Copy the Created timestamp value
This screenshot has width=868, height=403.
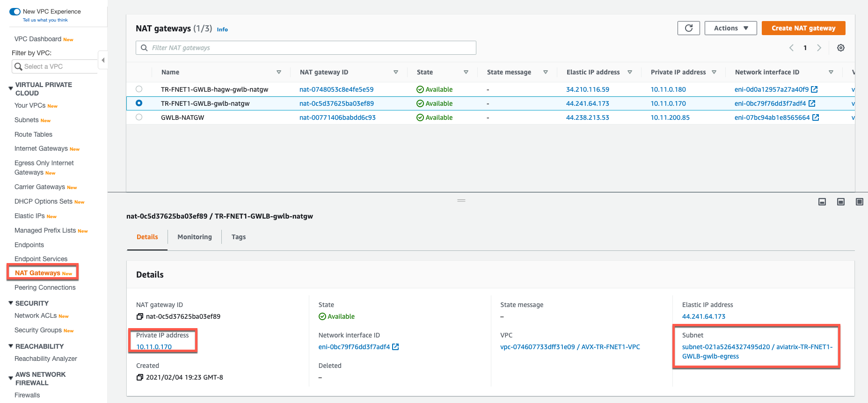(139, 378)
